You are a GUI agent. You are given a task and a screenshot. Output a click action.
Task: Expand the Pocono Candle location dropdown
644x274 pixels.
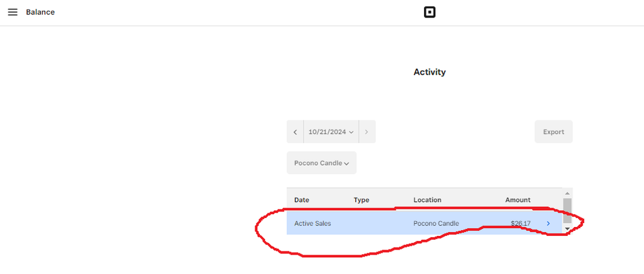point(321,163)
